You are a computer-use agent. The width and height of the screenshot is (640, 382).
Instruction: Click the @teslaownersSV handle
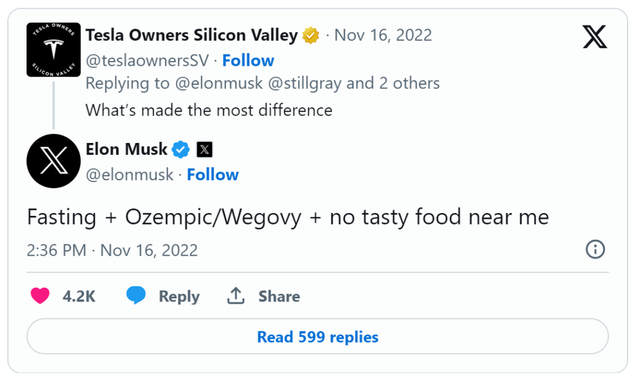[147, 60]
